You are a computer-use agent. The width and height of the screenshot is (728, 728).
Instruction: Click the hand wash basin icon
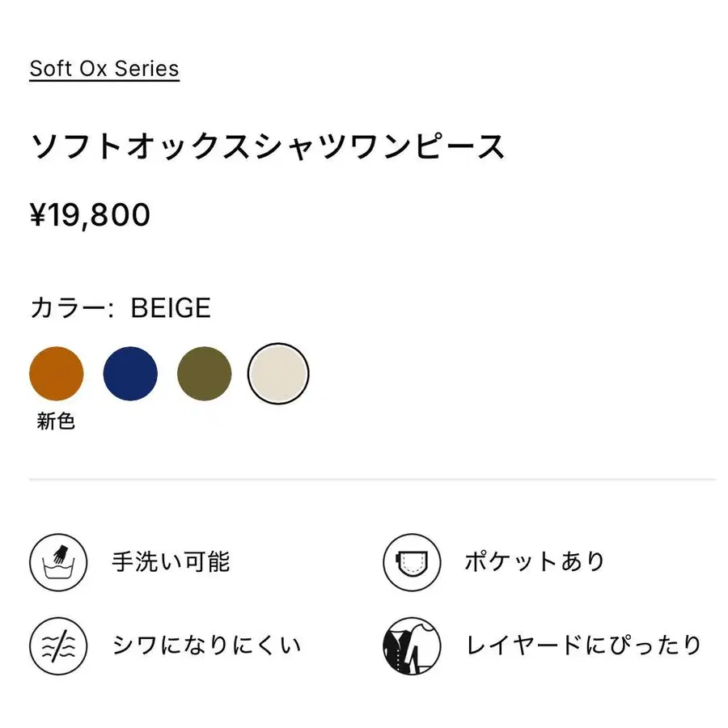pyautogui.click(x=58, y=562)
